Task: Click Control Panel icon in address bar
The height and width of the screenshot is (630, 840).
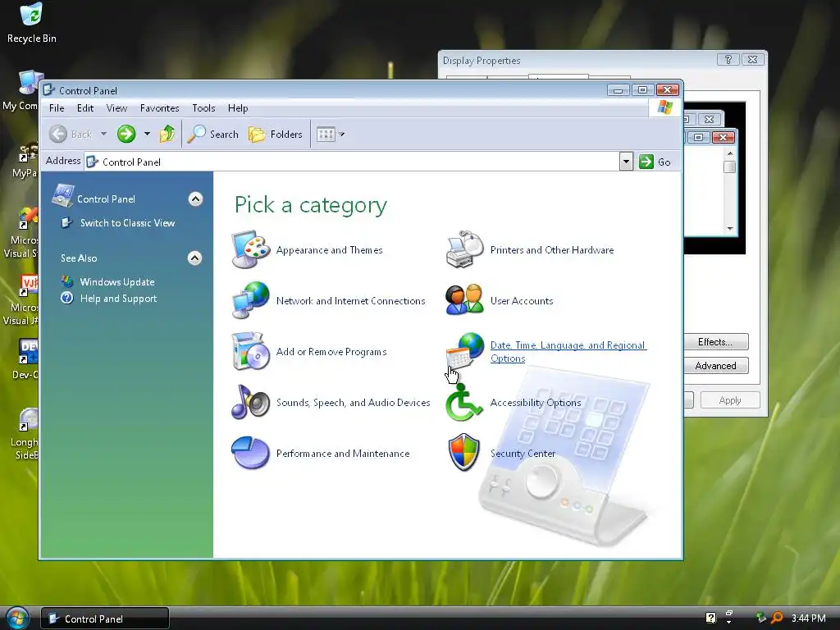Action: click(x=92, y=162)
